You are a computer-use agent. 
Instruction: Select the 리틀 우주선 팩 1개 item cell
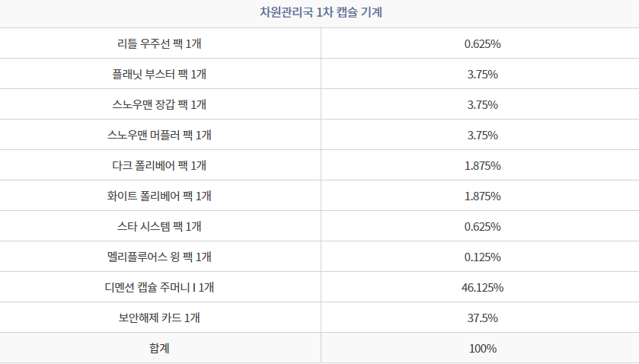click(x=159, y=43)
